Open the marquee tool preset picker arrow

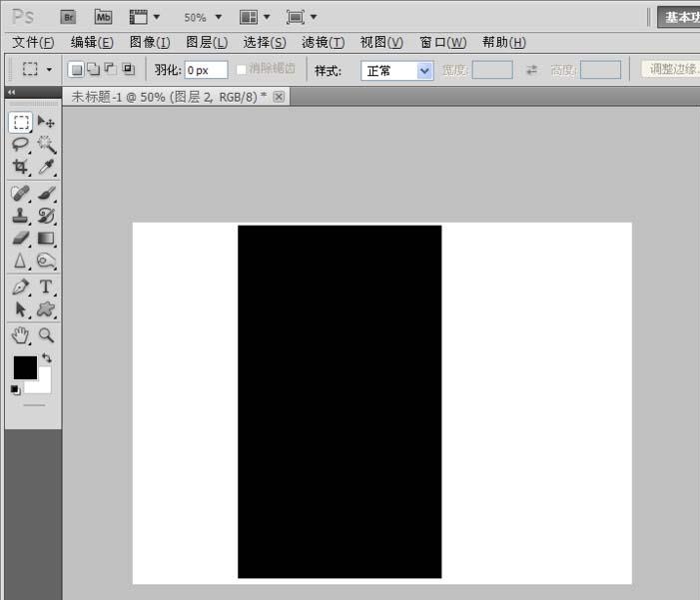(49, 71)
